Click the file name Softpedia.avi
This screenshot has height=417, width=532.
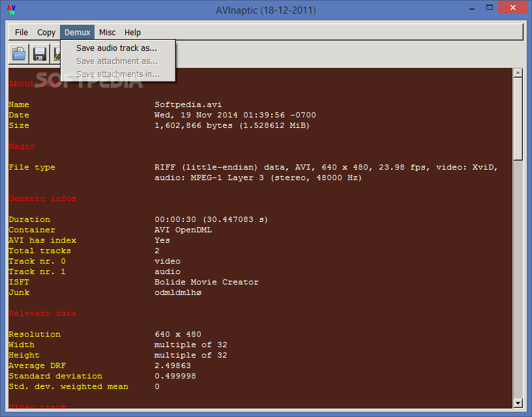tap(188, 104)
